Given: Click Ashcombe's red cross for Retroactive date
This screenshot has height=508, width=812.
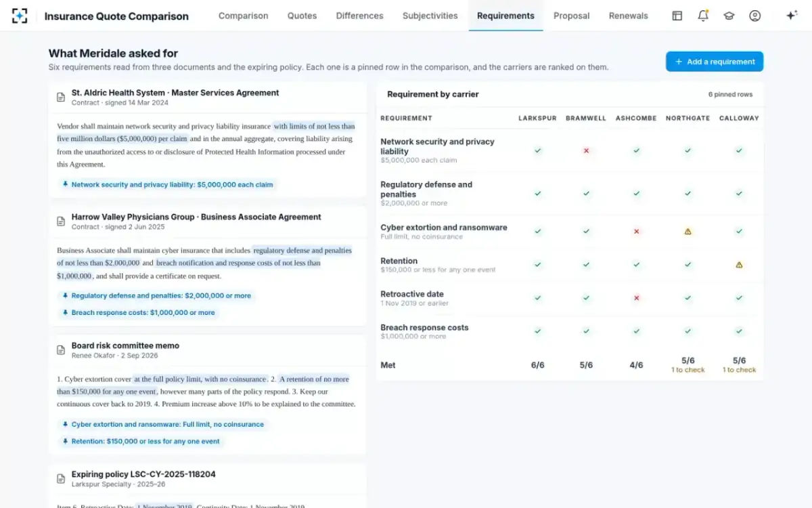Looking at the screenshot, I should (x=636, y=297).
